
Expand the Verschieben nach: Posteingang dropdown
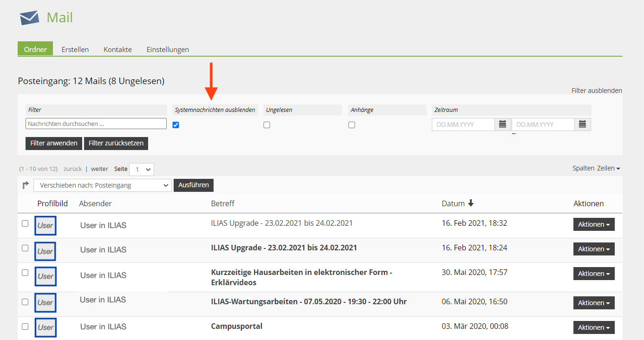pyautogui.click(x=103, y=185)
